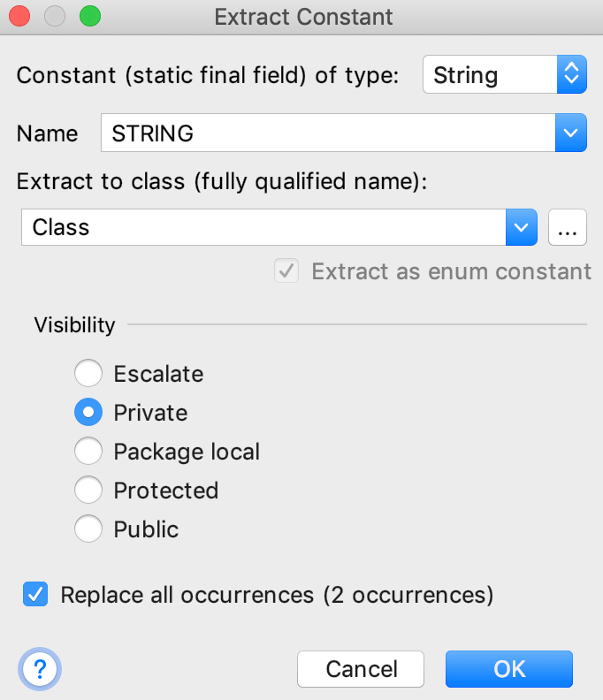This screenshot has width=603, height=700.
Task: Expand the Name suggestions dropdown arrow
Action: (570, 134)
